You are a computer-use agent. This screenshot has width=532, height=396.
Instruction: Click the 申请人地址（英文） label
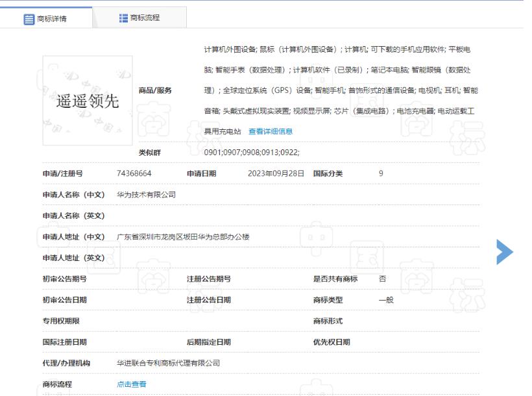click(73, 258)
